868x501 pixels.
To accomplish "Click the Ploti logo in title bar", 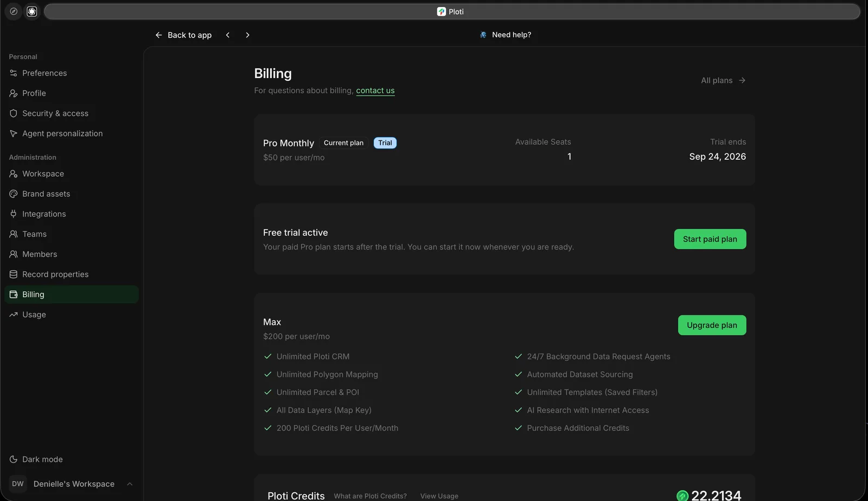I will [x=442, y=11].
